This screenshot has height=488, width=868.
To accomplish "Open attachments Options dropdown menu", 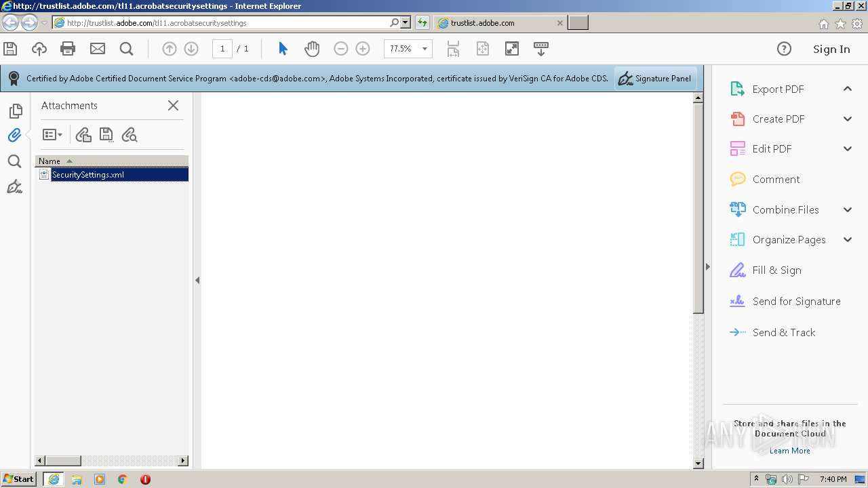I will [52, 135].
